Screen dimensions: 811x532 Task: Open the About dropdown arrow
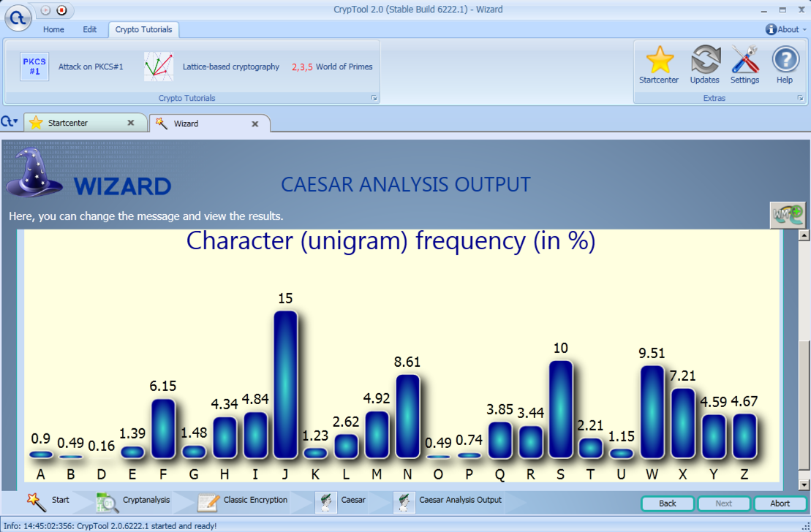pyautogui.click(x=804, y=30)
